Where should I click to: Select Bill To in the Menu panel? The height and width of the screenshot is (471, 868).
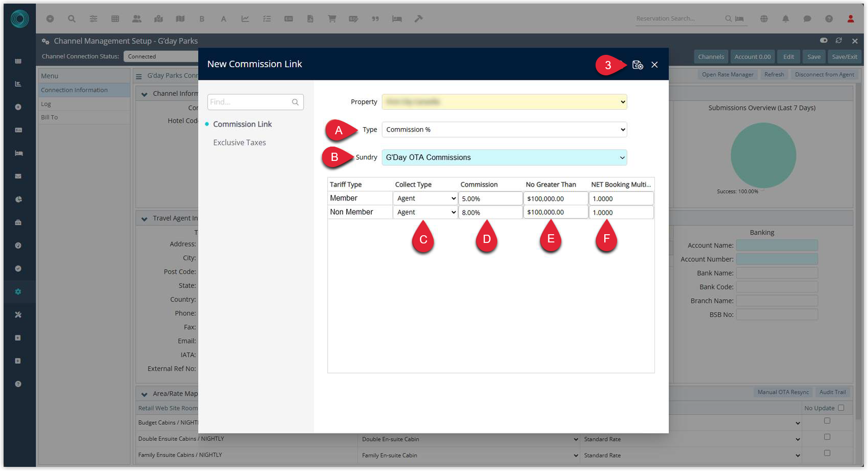click(84, 117)
